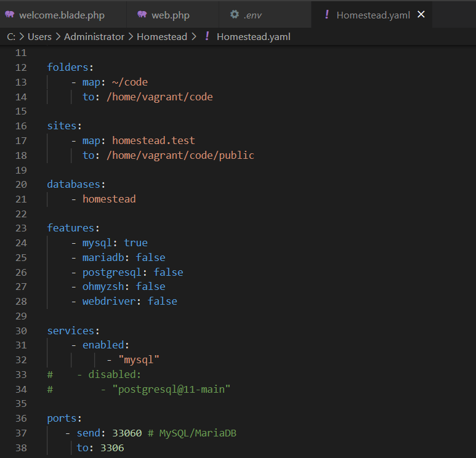
Task: Click the 'false' value of mariadb
Action: [151, 258]
